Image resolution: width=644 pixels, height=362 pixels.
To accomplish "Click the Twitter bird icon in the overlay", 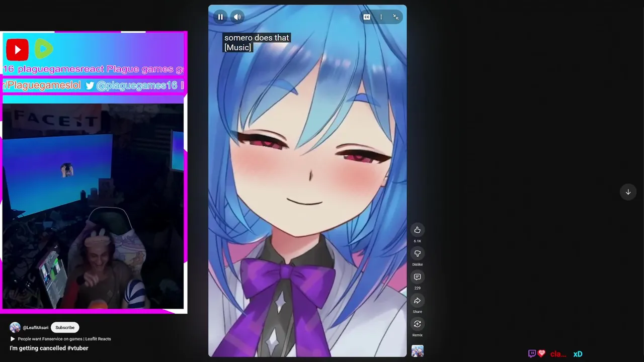I will (x=90, y=85).
